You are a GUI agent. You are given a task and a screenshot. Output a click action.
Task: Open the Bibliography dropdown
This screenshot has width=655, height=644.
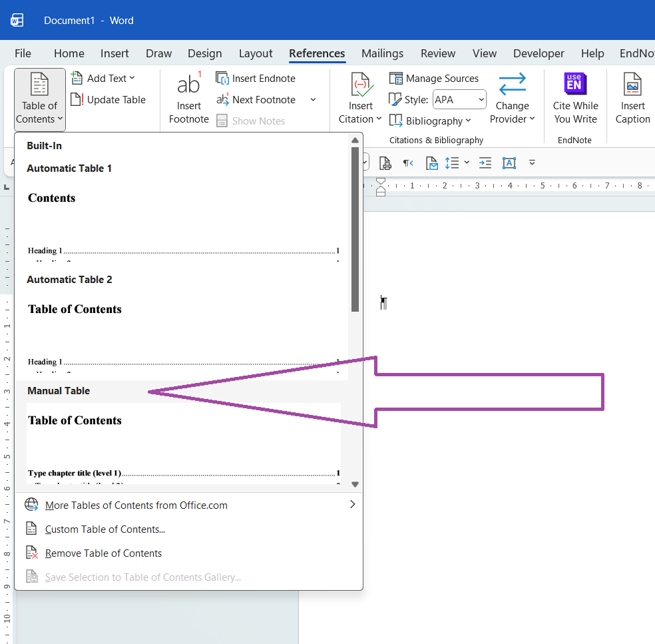(x=431, y=121)
